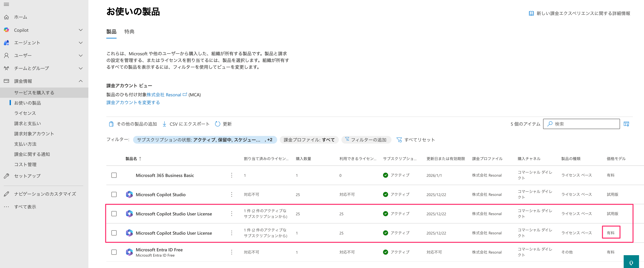Image resolution: width=644 pixels, height=268 pixels.
Task: Click the hamburger navigation menu icon
Action: tap(7, 4)
